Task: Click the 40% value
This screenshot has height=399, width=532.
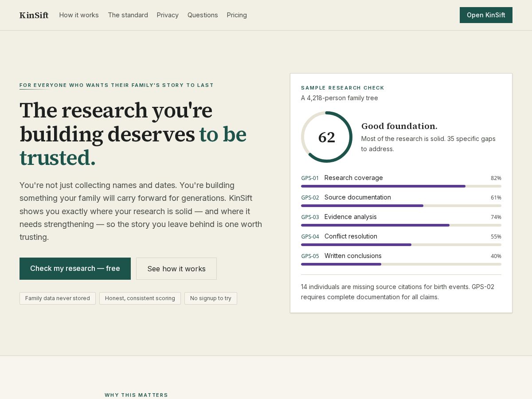Action: (496, 256)
